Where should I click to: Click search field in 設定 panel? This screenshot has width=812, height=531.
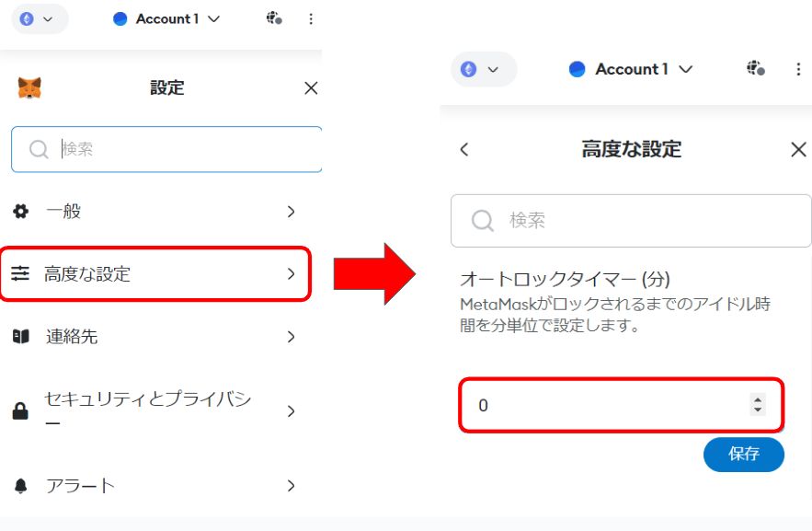coord(166,149)
